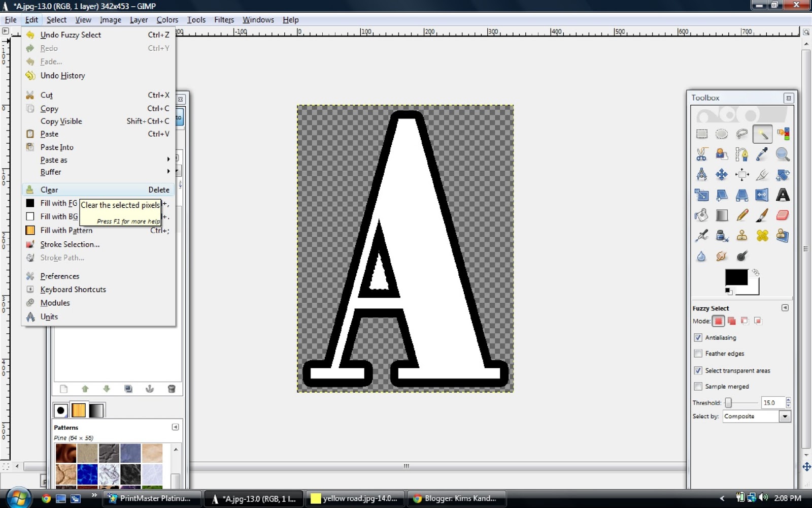Activate the Eraser tool

pyautogui.click(x=783, y=215)
